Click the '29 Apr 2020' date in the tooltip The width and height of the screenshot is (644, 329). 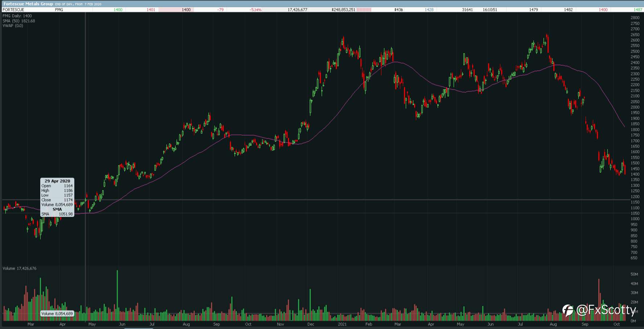click(x=57, y=181)
